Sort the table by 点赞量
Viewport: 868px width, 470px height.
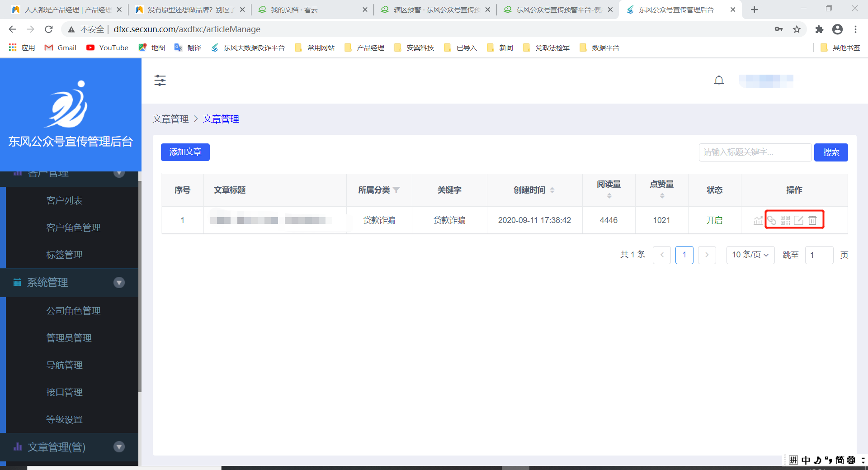(662, 196)
